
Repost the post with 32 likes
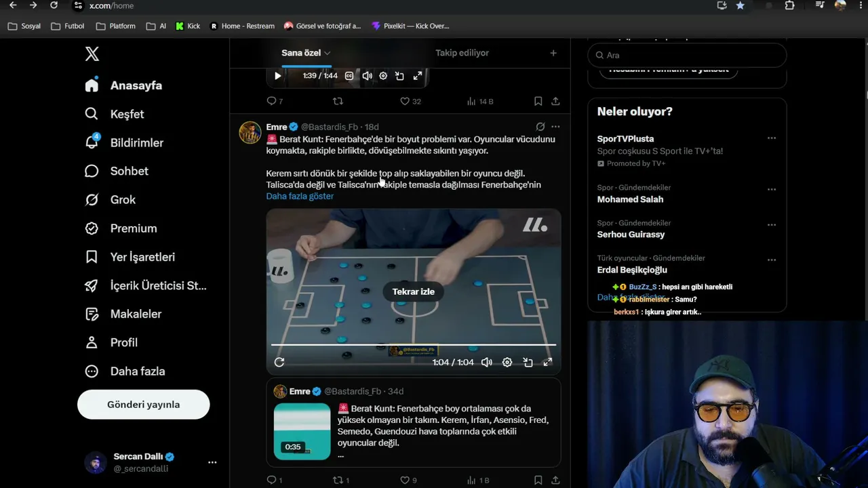pos(338,102)
